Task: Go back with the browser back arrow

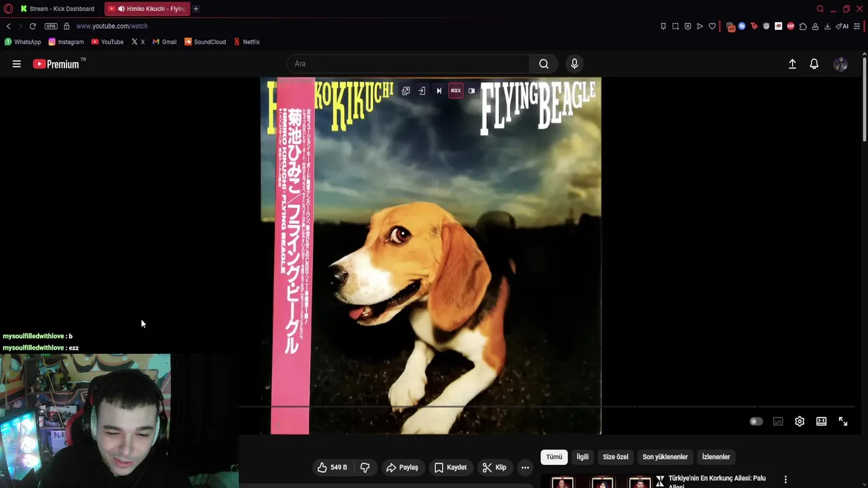Action: pyautogui.click(x=8, y=26)
